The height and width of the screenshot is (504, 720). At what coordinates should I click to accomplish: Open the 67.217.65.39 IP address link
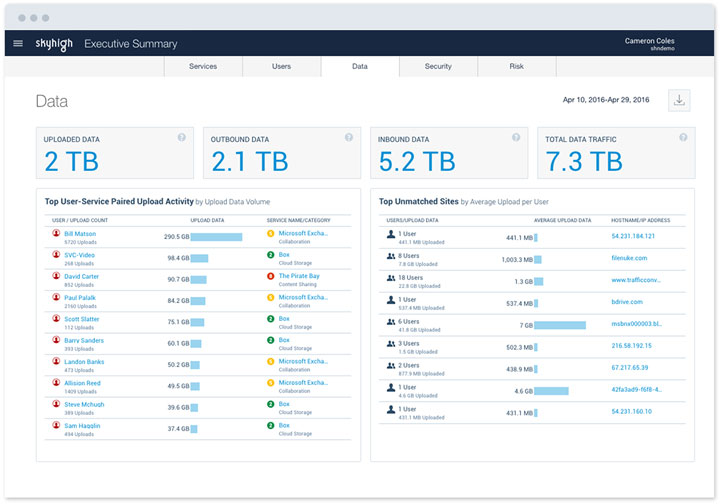click(x=630, y=368)
